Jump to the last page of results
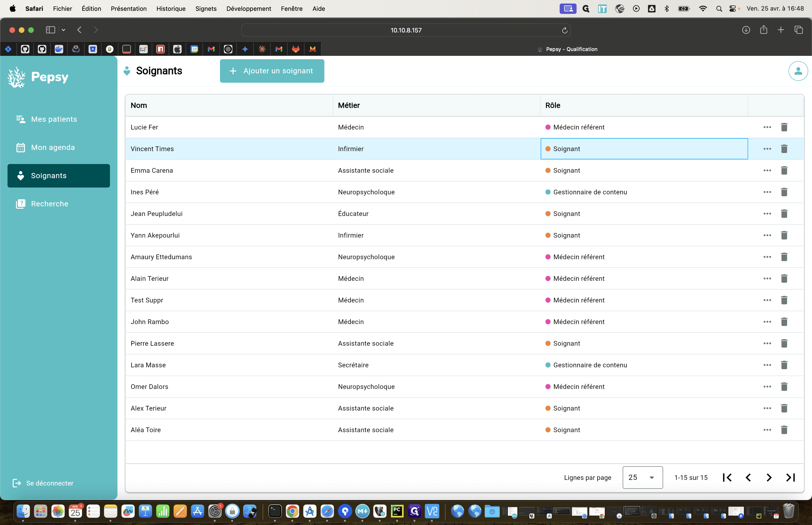This screenshot has height=525, width=812. pyautogui.click(x=791, y=478)
